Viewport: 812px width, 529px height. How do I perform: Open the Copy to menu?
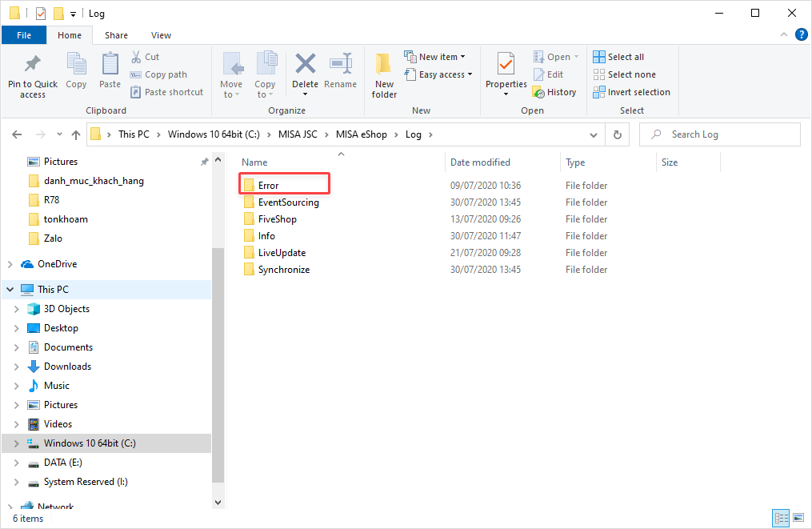(x=265, y=75)
